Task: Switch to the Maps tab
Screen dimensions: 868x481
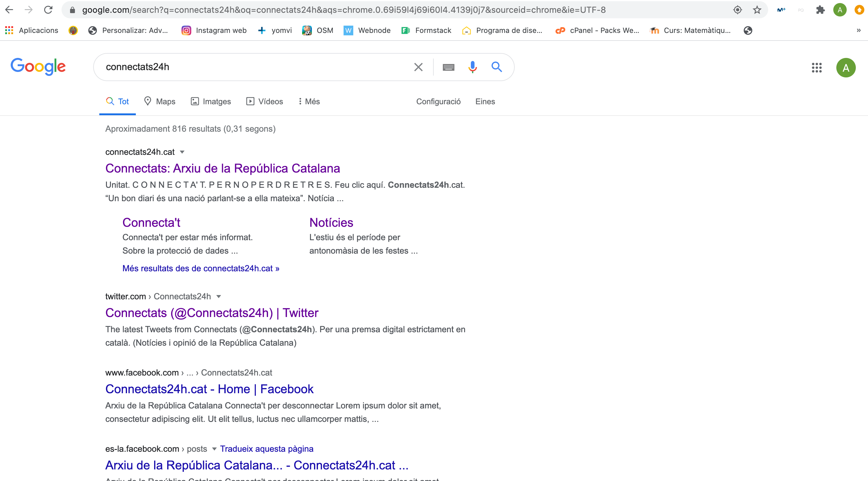Action: 159,102
